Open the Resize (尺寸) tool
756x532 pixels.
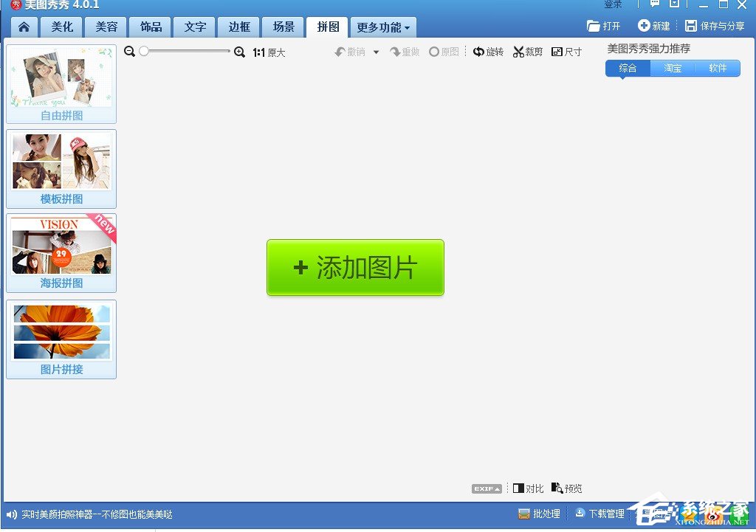(566, 52)
